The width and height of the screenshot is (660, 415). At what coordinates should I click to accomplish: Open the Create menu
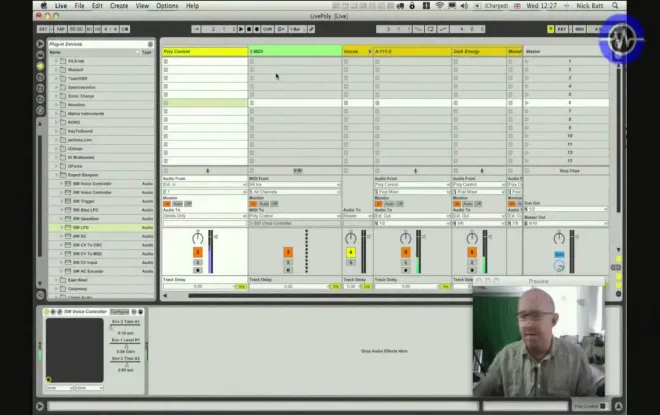tap(119, 6)
